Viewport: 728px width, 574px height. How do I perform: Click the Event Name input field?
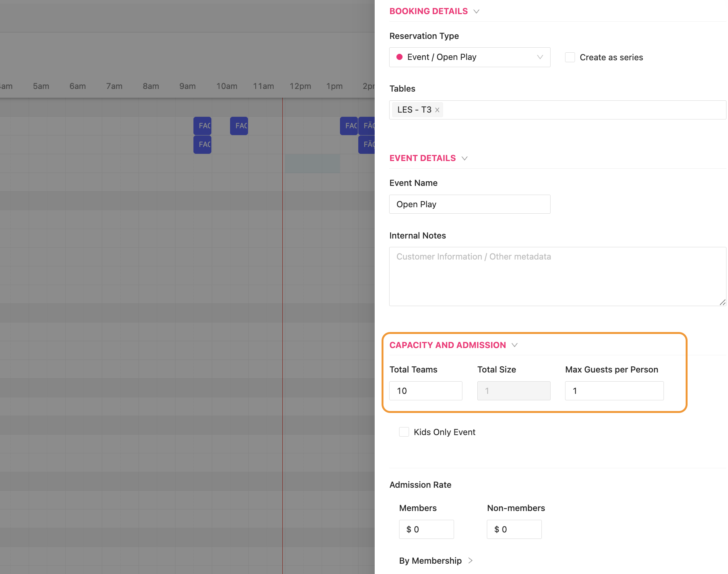click(469, 204)
